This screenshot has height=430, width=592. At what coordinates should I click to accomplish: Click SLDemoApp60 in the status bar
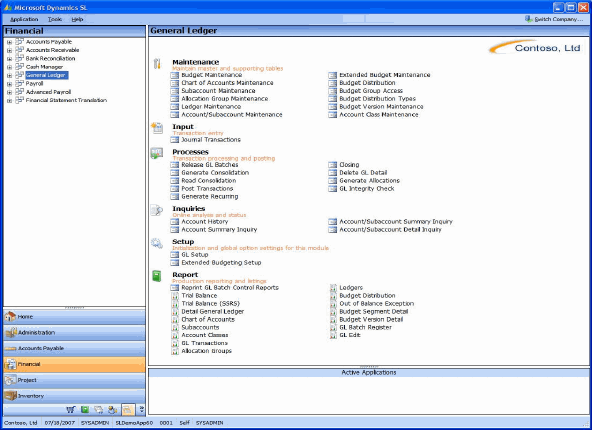[x=134, y=423]
